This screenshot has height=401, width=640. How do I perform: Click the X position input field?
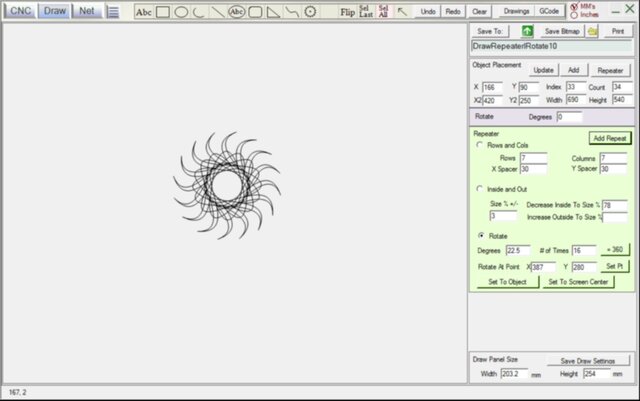492,87
